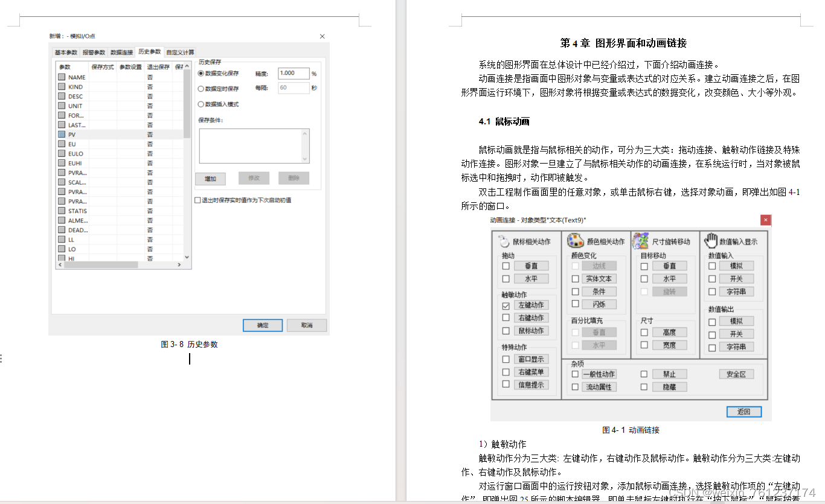825x504 pixels.
Task: Click the parameter list scroll-right arrow
Action: (x=179, y=265)
